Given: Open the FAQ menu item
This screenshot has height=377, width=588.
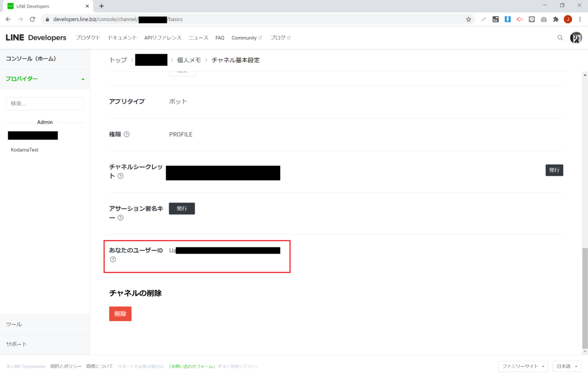Looking at the screenshot, I should pos(220,37).
